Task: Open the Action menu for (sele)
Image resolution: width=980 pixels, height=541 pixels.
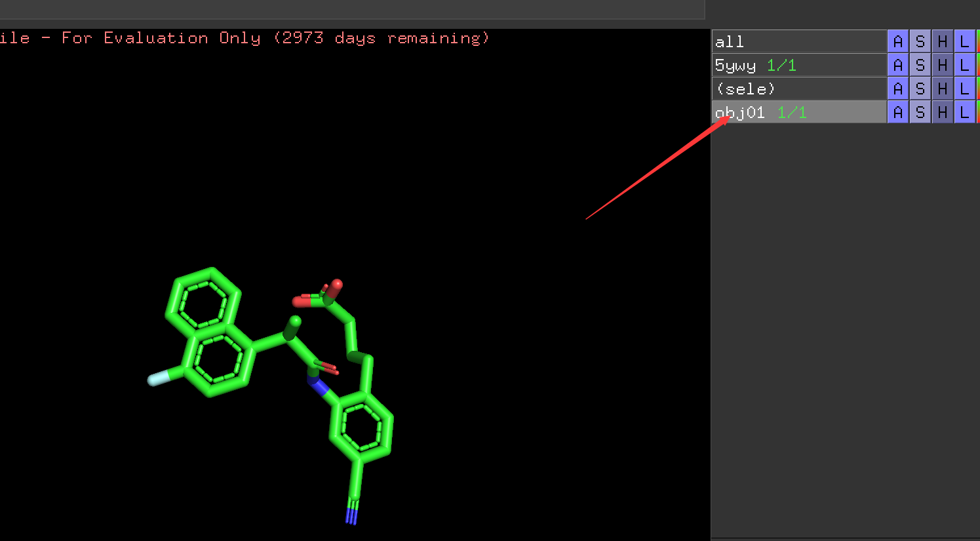Action: (897, 88)
